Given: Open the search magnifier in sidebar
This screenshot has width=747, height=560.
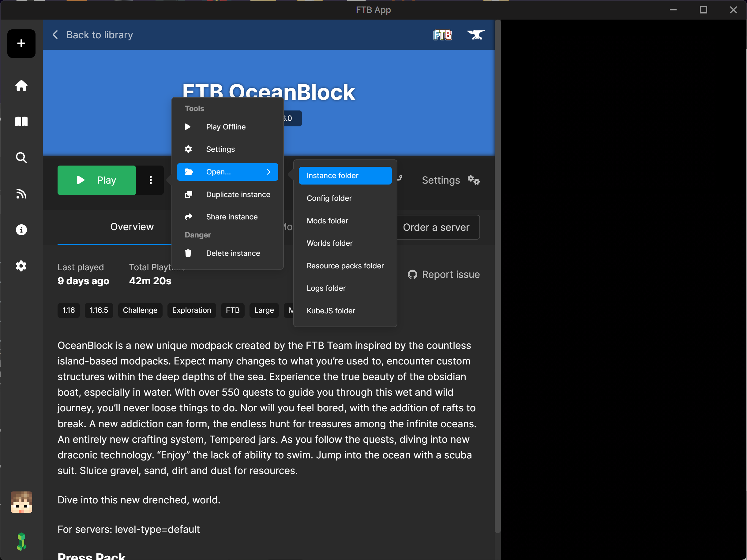Looking at the screenshot, I should pos(21,158).
